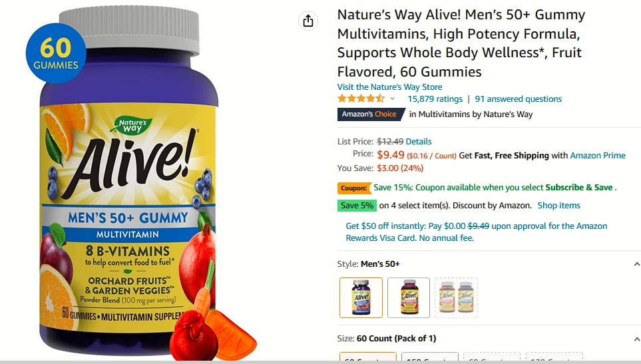Click the share icon above product image
641x364 pixels.
coord(308,21)
